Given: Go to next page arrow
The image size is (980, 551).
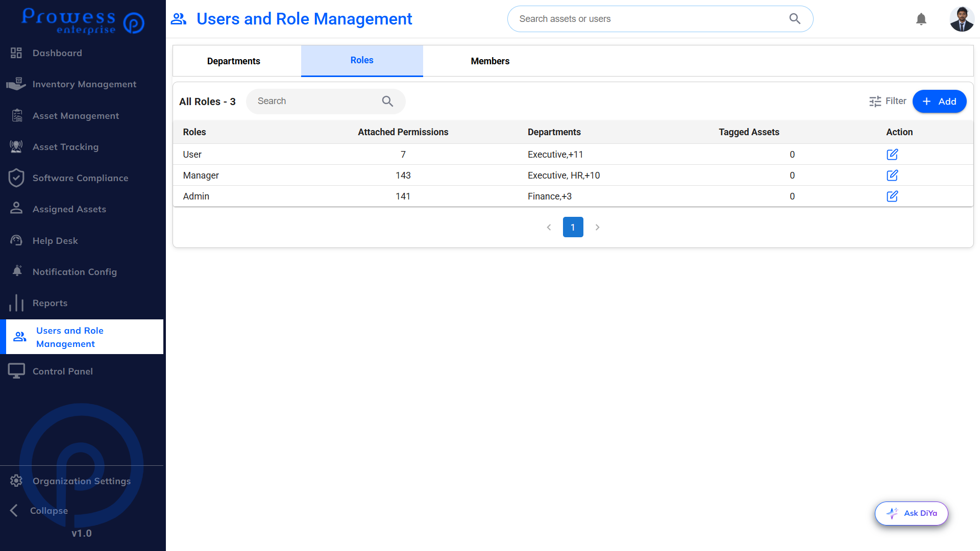Looking at the screenshot, I should (597, 227).
